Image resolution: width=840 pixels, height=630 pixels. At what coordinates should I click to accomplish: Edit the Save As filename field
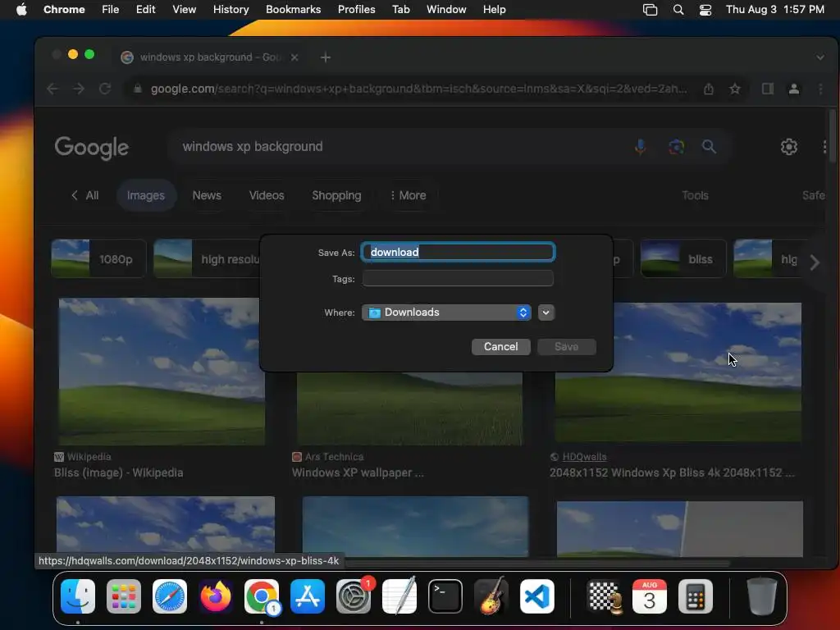point(458,253)
